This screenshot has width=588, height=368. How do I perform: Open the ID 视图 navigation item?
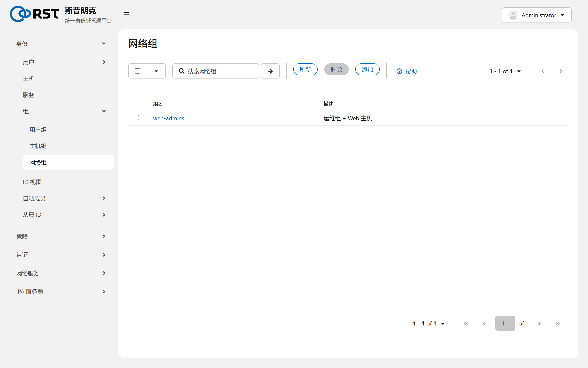point(65,182)
